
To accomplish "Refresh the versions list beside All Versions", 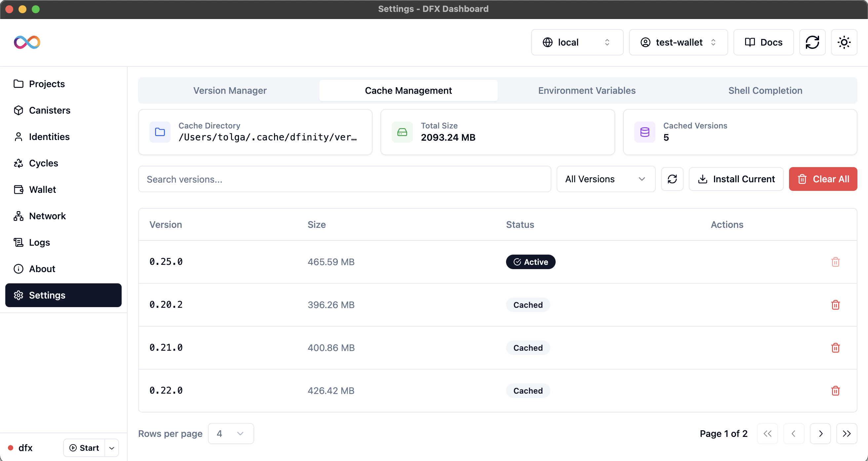I will pyautogui.click(x=672, y=179).
